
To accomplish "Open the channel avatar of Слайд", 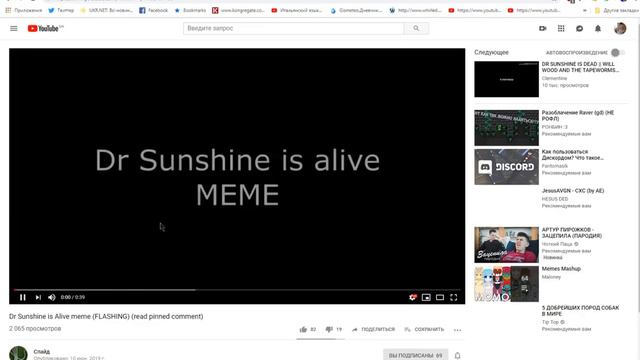I will pyautogui.click(x=18, y=353).
